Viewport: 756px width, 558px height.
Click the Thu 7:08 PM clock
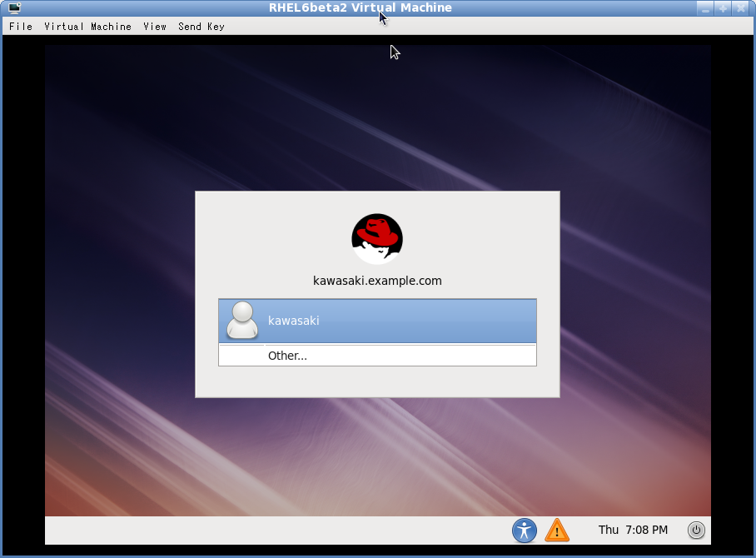pos(633,530)
